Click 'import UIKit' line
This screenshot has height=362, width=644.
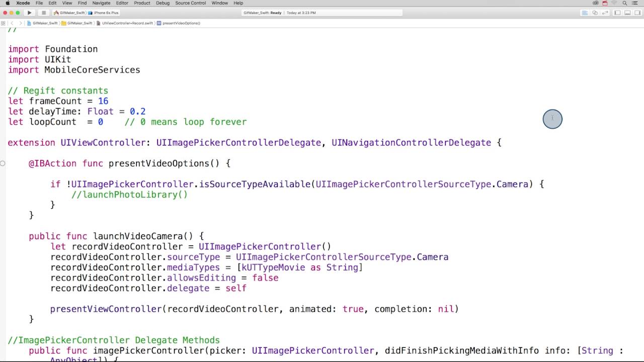click(39, 59)
